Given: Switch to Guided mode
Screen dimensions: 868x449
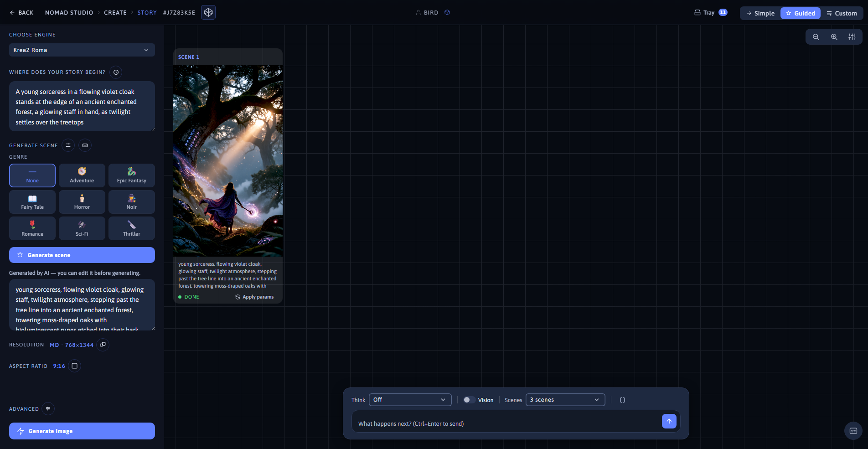Looking at the screenshot, I should click(x=801, y=13).
